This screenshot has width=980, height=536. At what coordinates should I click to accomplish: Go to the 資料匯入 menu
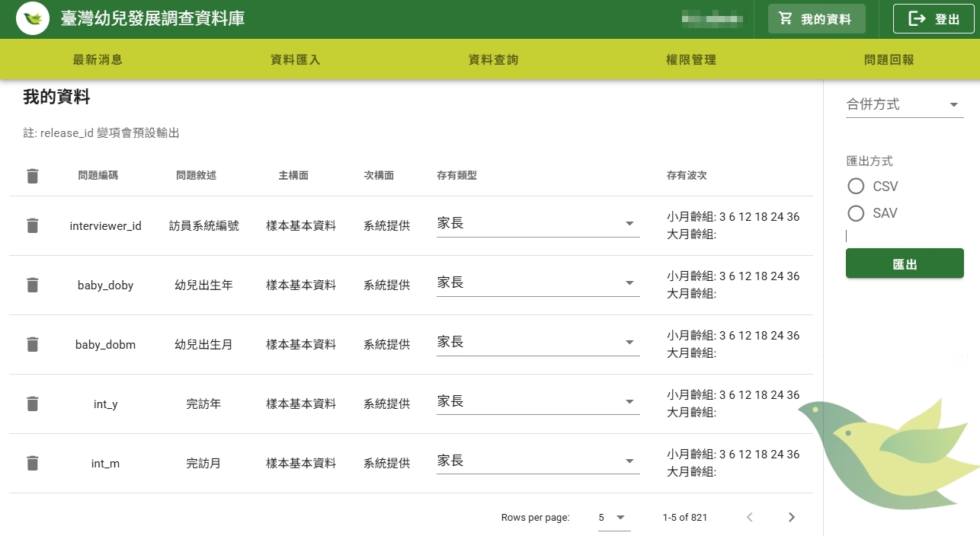tap(296, 59)
